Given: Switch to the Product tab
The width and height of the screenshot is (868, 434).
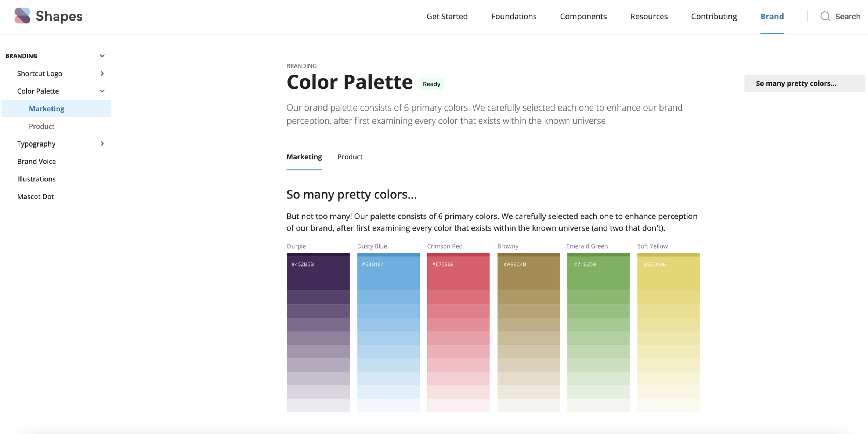Looking at the screenshot, I should point(350,157).
